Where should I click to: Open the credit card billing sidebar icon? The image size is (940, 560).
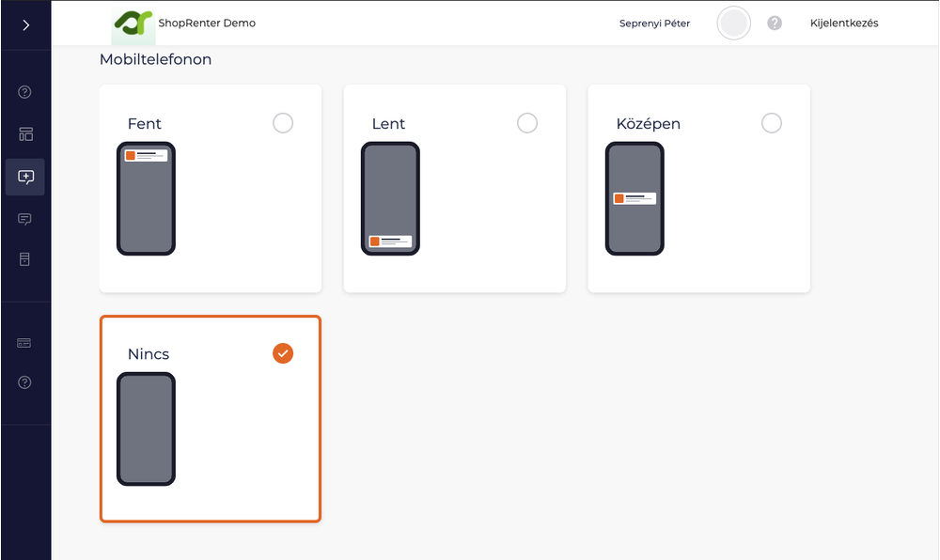coord(25,343)
